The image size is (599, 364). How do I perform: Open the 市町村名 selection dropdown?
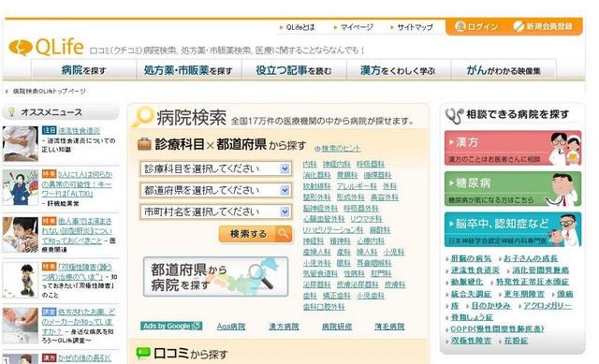(x=216, y=211)
